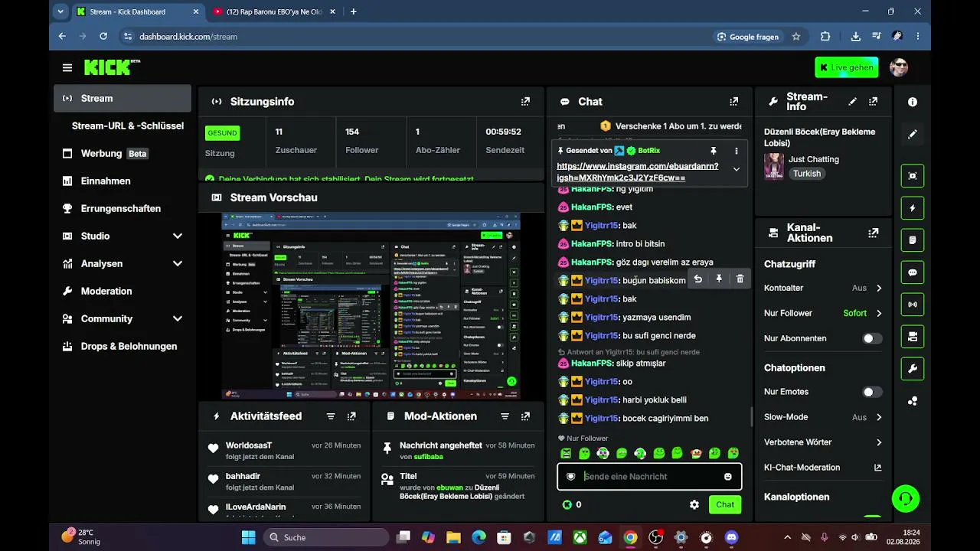Toggle the mod actions note widget icon
The width and height of the screenshot is (980, 551).
[912, 240]
